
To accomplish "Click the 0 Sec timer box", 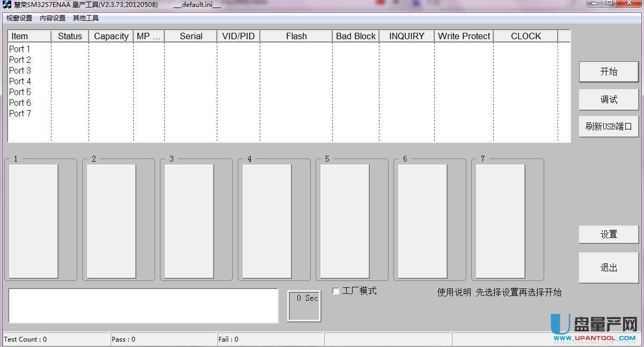I will (x=304, y=306).
